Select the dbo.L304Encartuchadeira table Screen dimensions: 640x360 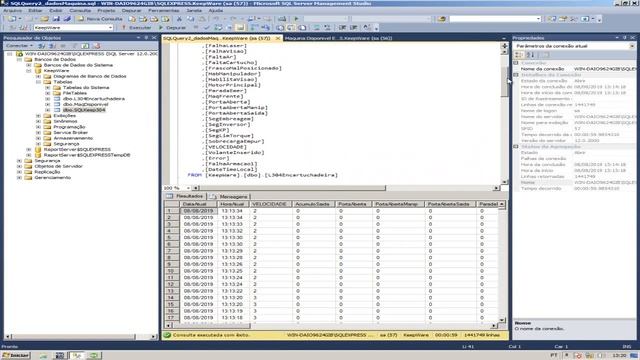tap(94, 99)
